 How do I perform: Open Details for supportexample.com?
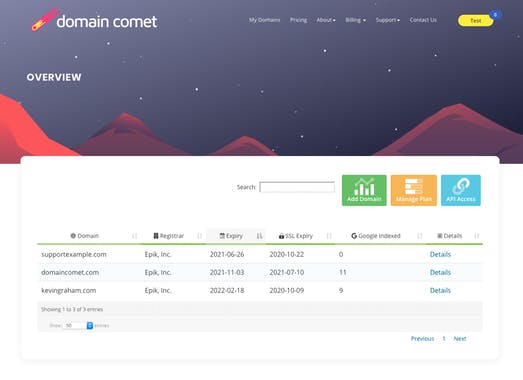point(440,255)
